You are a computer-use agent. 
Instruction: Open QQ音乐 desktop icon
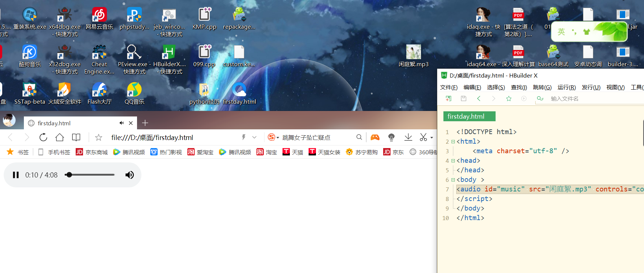(134, 94)
